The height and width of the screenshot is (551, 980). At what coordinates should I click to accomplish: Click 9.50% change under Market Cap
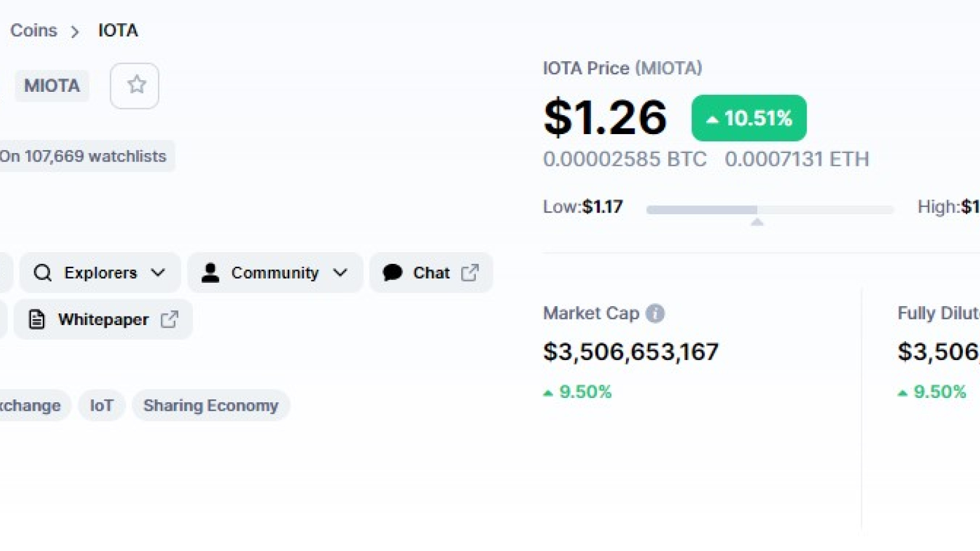point(578,392)
